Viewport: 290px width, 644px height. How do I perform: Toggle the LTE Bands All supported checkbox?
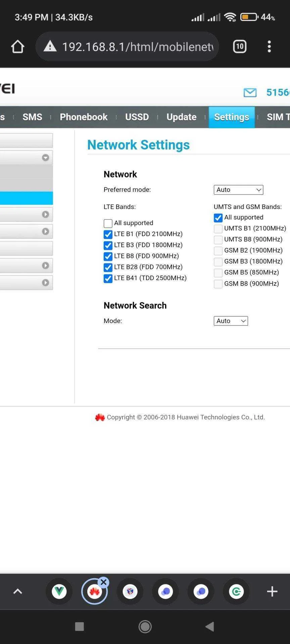(108, 223)
